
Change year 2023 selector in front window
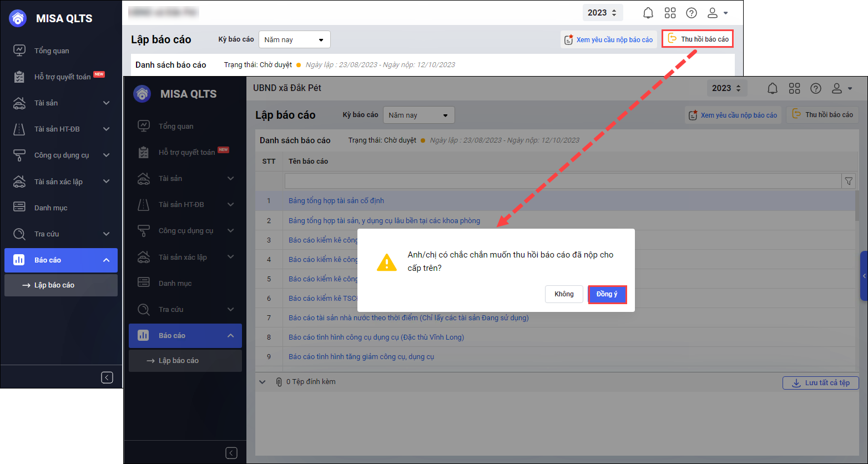tap(727, 88)
